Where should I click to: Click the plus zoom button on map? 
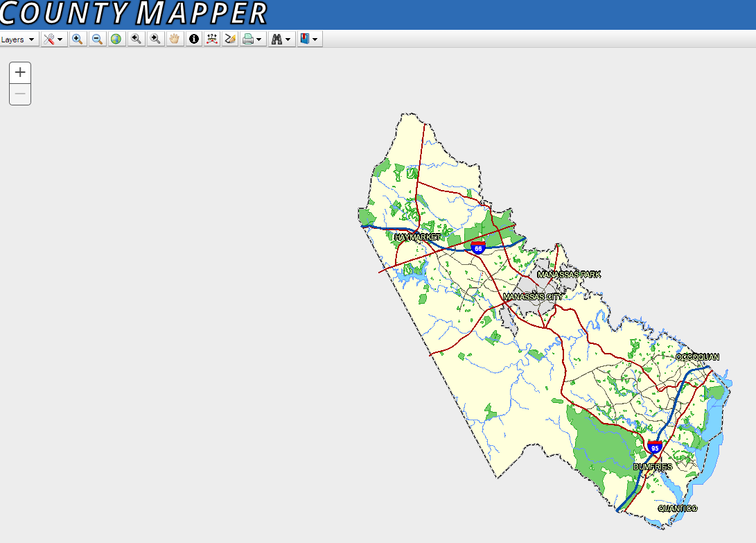[x=20, y=71]
